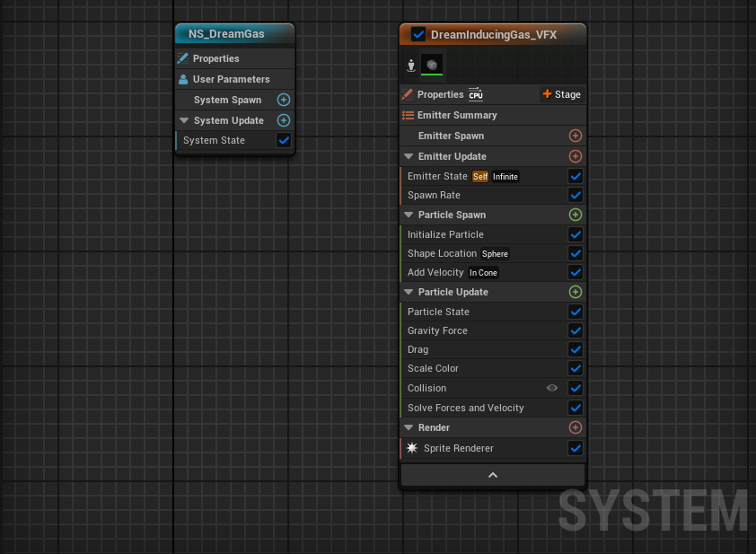The height and width of the screenshot is (554, 756).
Task: Add a module to System Spawn
Action: click(284, 100)
